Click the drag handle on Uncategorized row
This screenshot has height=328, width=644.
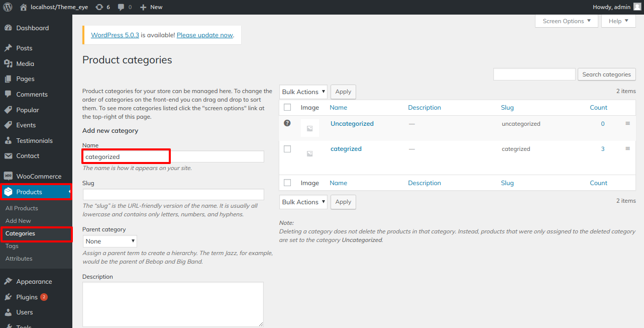[627, 123]
